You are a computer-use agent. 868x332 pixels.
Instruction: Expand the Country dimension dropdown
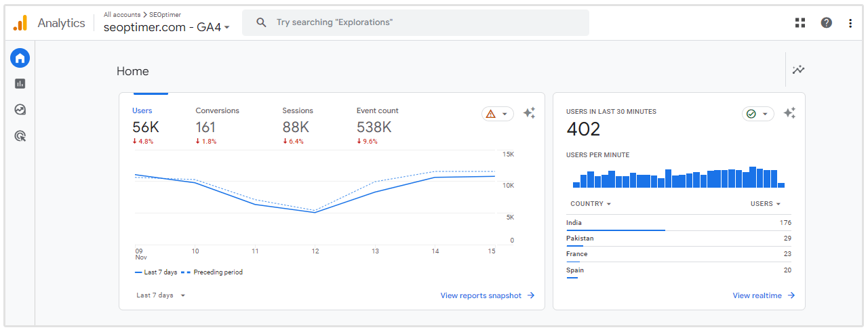591,204
